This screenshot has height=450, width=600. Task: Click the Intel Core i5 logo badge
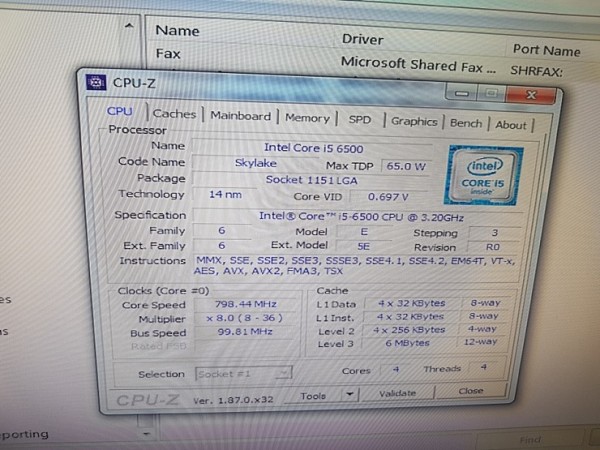click(483, 176)
